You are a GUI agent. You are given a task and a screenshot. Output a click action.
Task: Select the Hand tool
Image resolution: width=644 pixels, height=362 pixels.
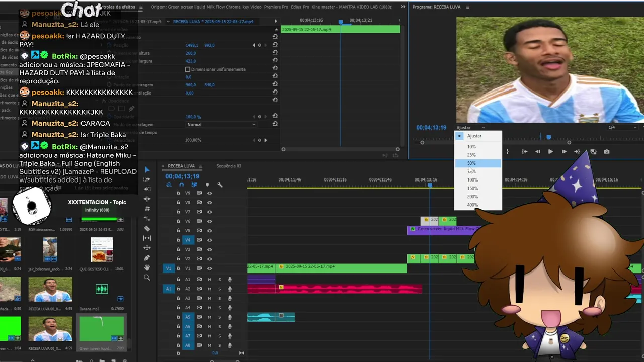[x=147, y=267]
